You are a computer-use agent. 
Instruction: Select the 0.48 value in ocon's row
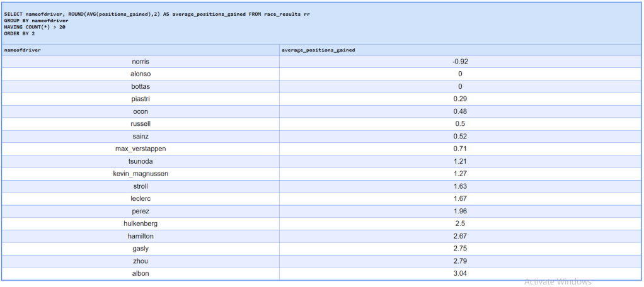click(x=459, y=111)
